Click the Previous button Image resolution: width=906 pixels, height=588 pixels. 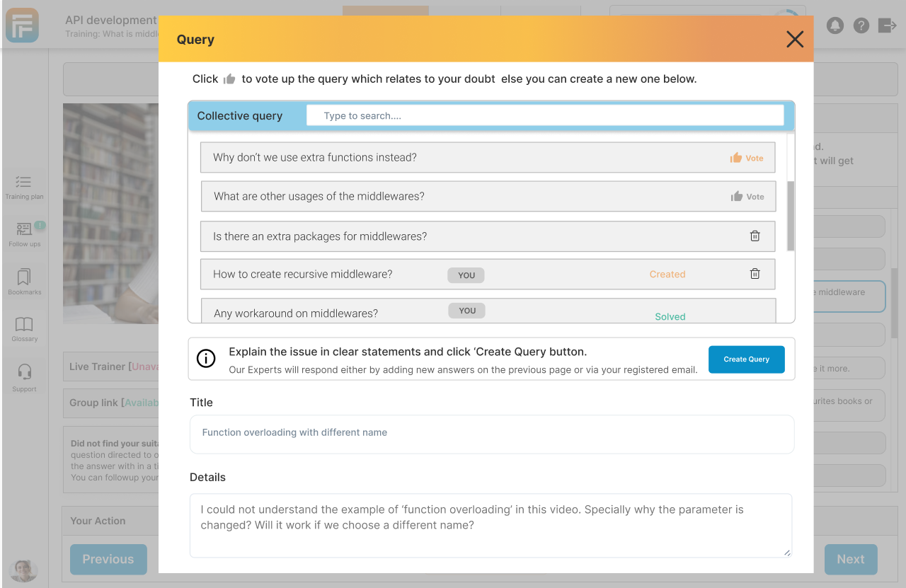[108, 559]
